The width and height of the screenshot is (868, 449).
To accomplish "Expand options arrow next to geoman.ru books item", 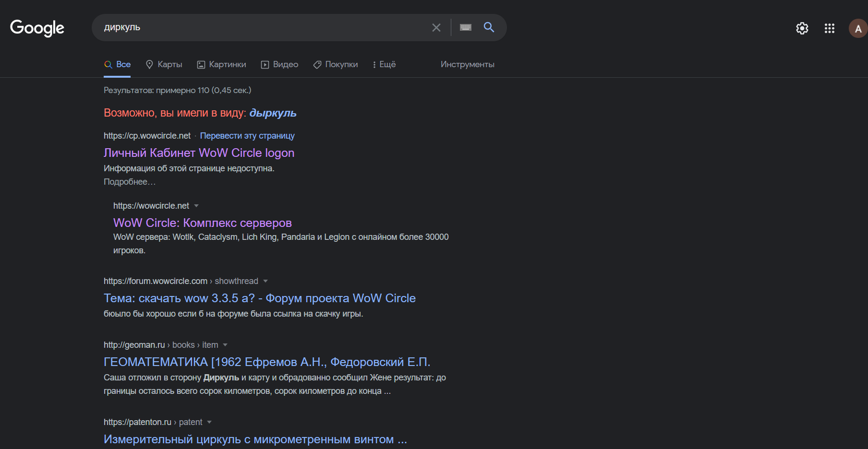I will (225, 345).
